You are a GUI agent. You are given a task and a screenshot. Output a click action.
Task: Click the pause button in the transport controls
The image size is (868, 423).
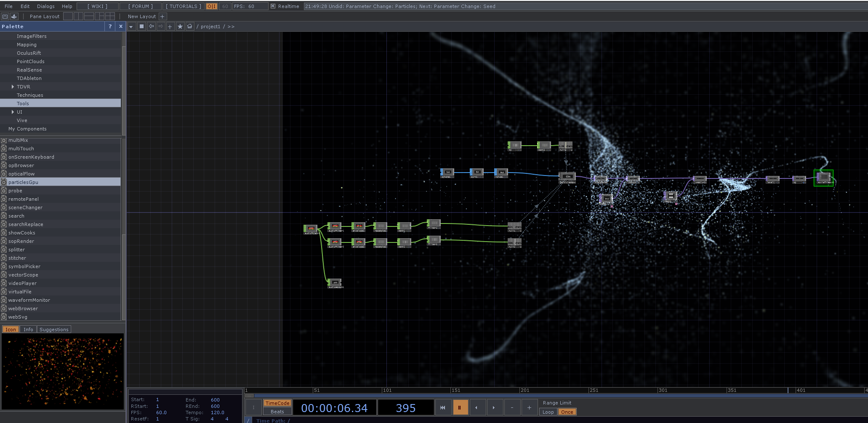coord(460,407)
